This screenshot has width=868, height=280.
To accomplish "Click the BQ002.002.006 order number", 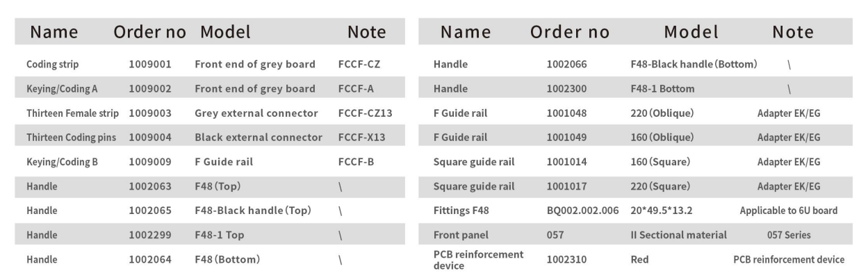I will pos(583,211).
